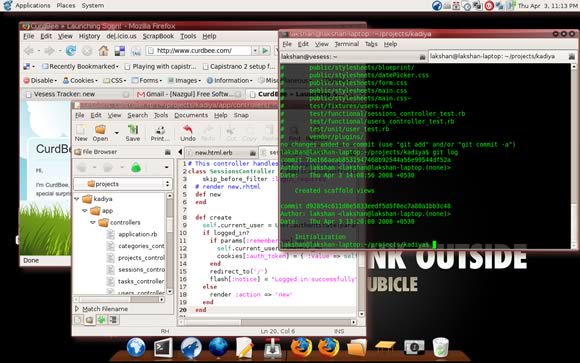The image size is (580, 363).
Task: Open the recent files arrow beside Open
Action: [117, 132]
